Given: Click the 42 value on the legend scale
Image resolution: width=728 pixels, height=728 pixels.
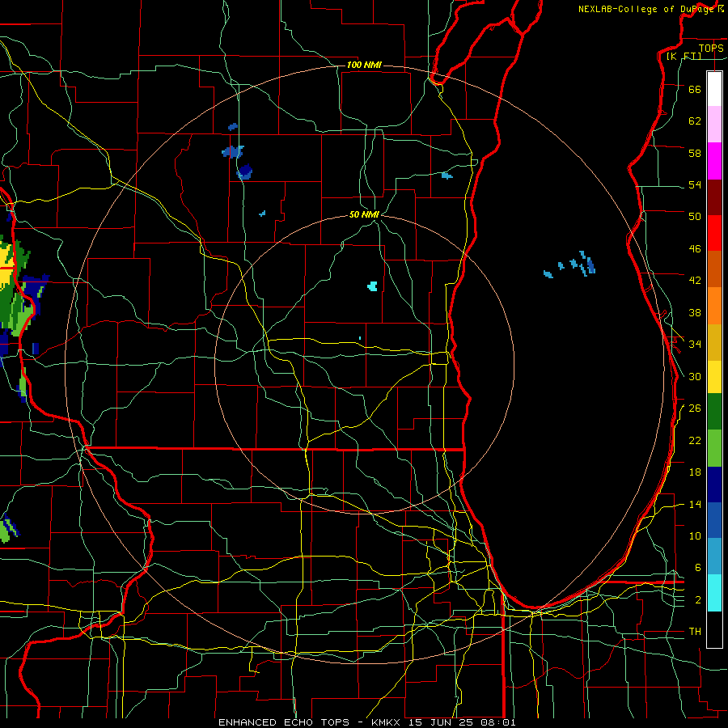Looking at the screenshot, I should click(695, 281).
